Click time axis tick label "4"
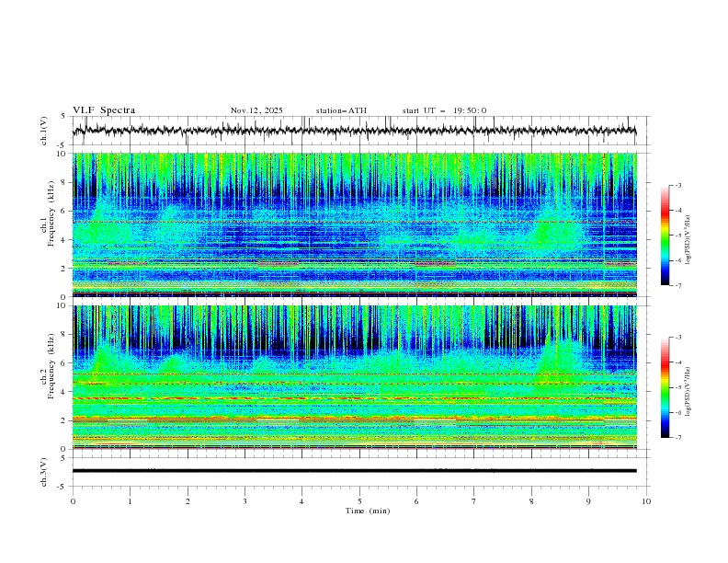Image resolution: width=728 pixels, height=563 pixels. coord(301,501)
